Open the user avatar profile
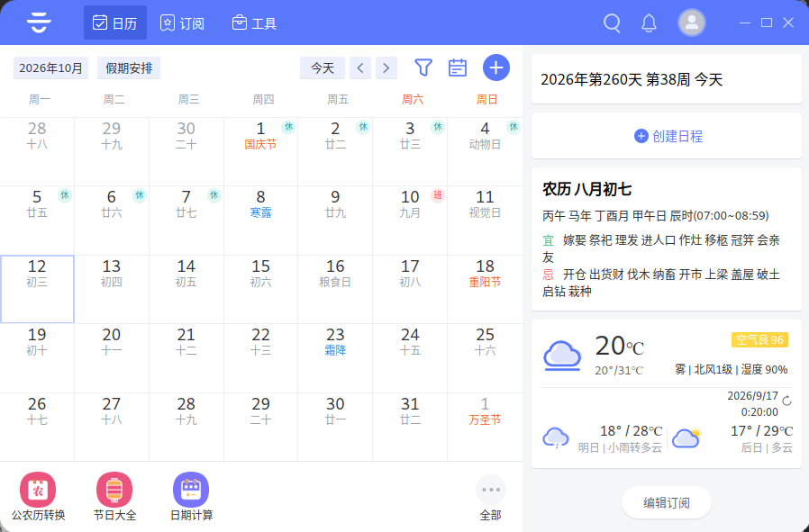Screen dimensions: 809x532 (691, 23)
